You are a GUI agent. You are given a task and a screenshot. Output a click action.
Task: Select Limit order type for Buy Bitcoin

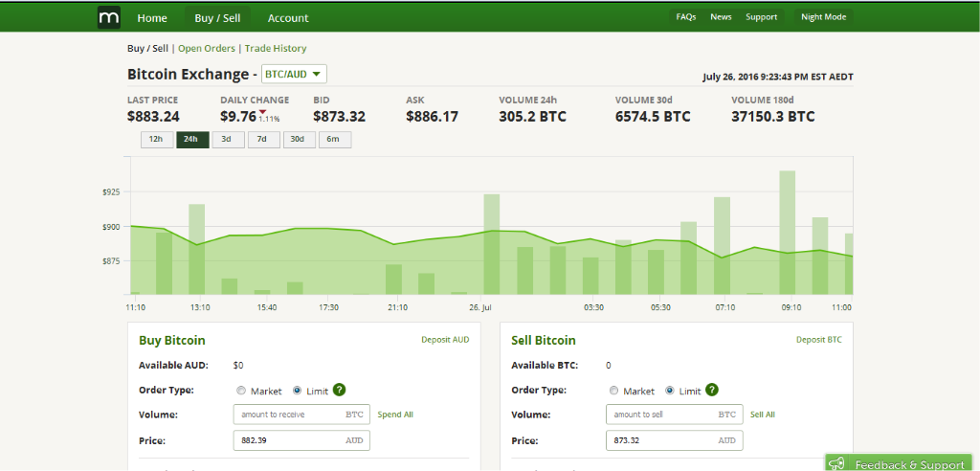coord(297,391)
